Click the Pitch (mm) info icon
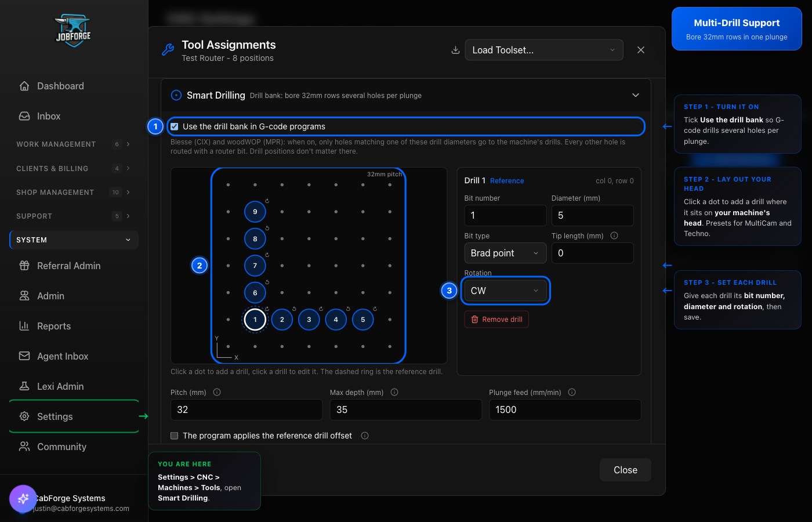This screenshot has height=522, width=812. (x=217, y=392)
